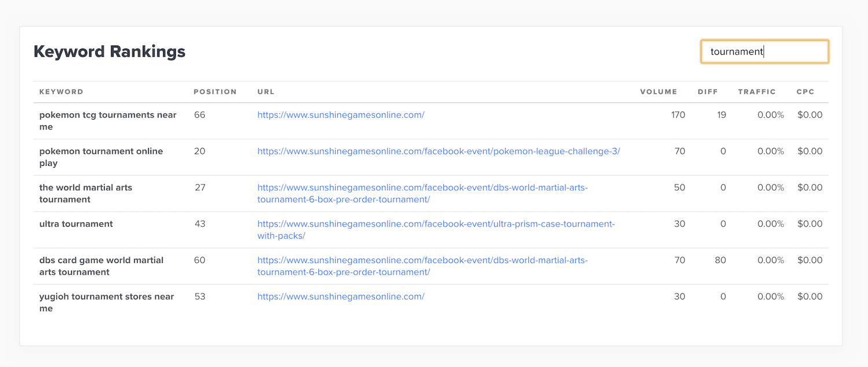The height and width of the screenshot is (367, 868).
Task: Select the 'pokemon tcg tournaments near me' keyword
Action: [108, 120]
